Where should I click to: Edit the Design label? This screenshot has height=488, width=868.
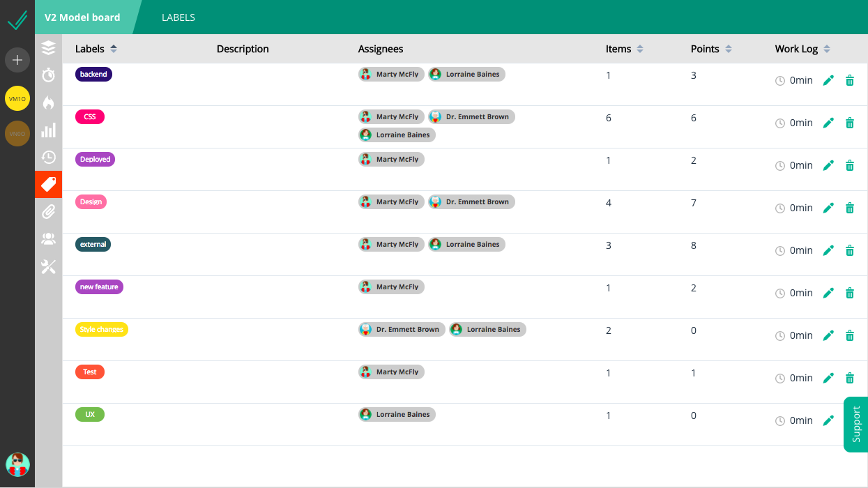[x=828, y=208]
